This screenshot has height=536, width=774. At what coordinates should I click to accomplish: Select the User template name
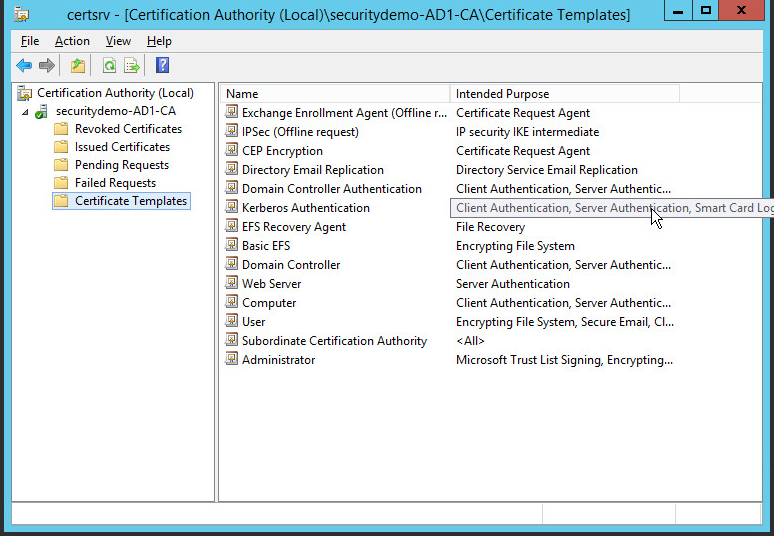[253, 322]
